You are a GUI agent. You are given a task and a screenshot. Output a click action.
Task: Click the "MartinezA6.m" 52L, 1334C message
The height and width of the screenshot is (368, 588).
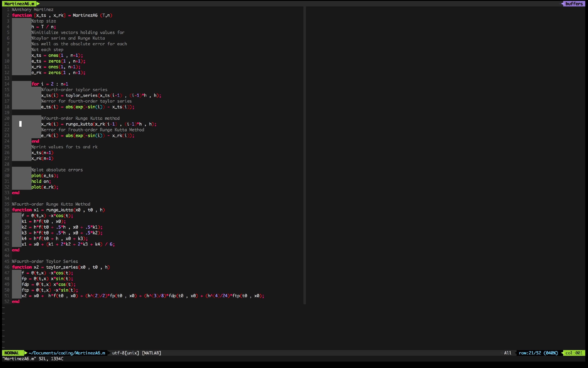(33, 359)
